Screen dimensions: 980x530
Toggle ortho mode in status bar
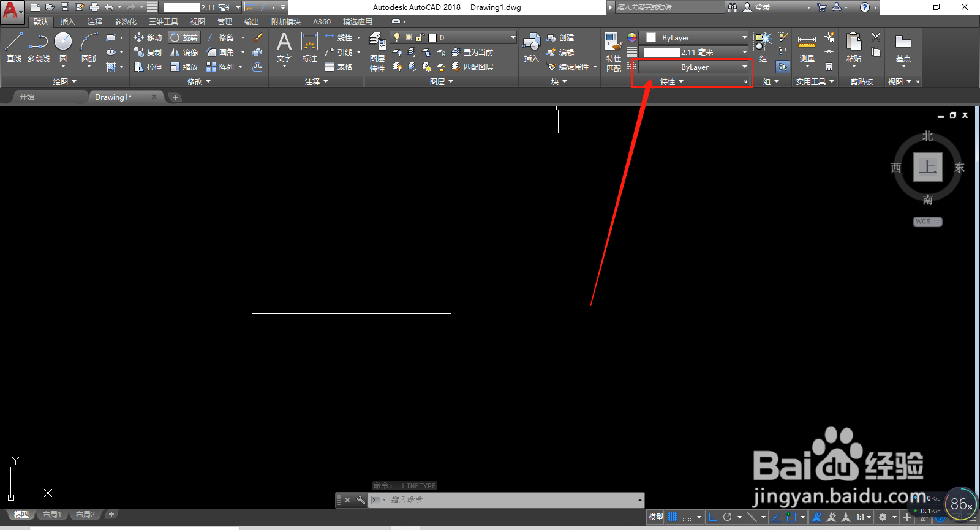click(x=713, y=517)
